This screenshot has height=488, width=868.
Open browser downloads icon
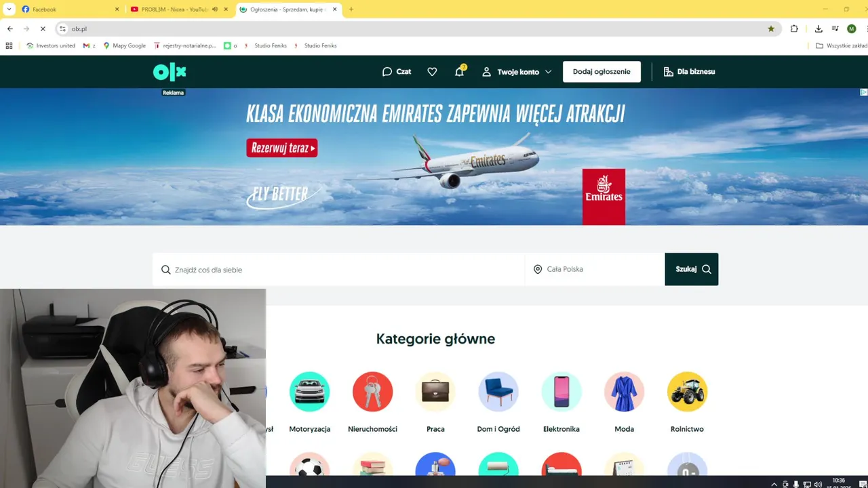coord(818,28)
